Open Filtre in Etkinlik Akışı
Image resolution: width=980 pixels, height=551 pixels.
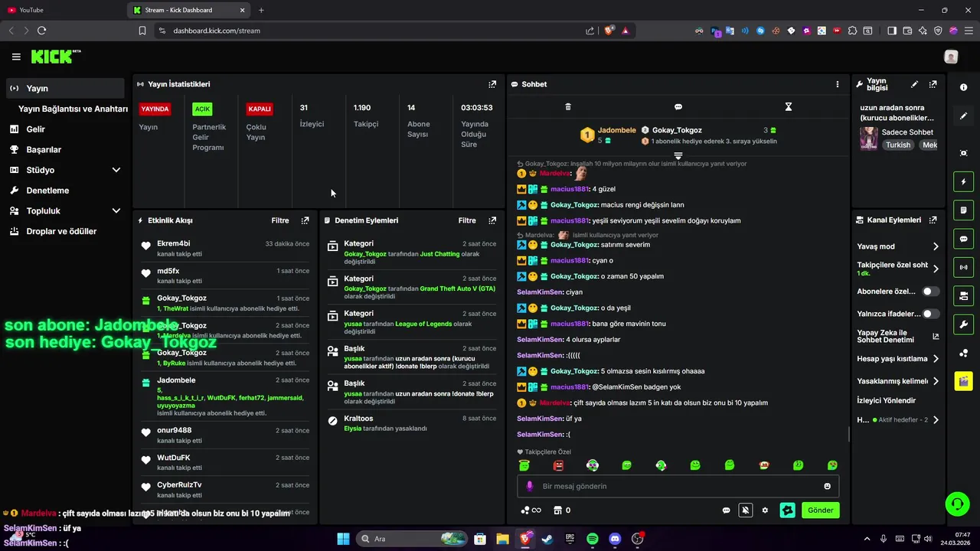pyautogui.click(x=280, y=220)
